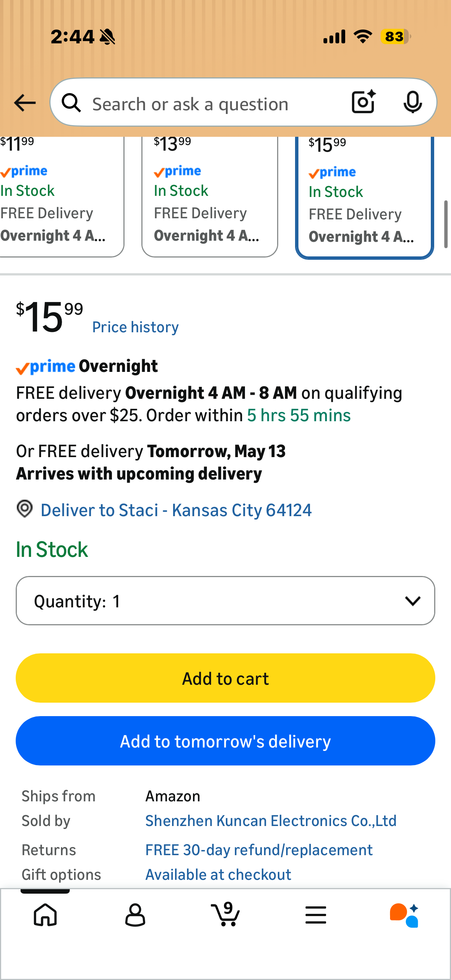Add to tomorrow's delivery

pos(225,741)
